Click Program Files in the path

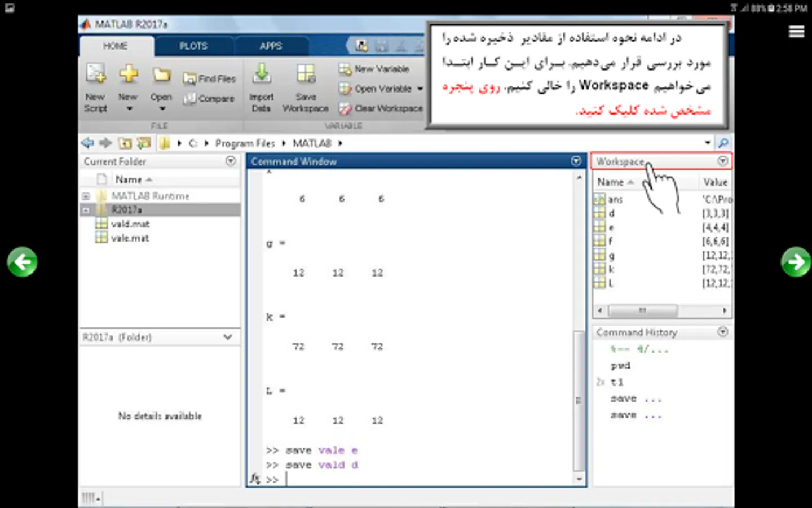click(x=245, y=143)
